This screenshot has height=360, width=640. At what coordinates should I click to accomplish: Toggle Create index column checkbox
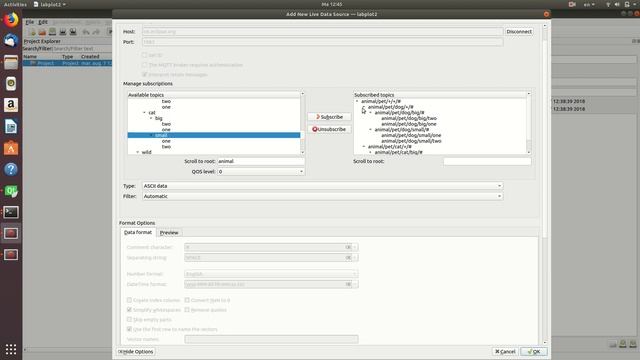pos(129,300)
